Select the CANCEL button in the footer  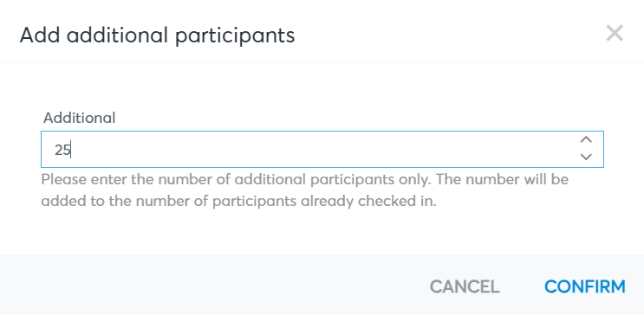point(465,286)
